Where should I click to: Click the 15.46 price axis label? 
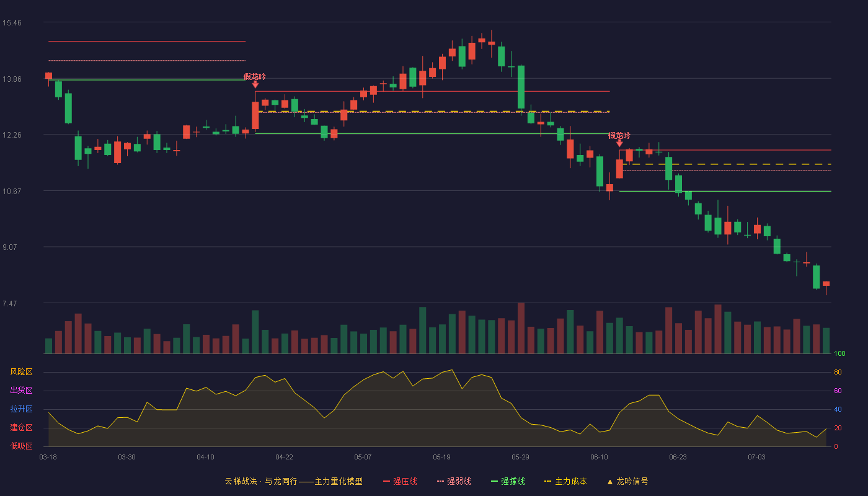[x=12, y=23]
